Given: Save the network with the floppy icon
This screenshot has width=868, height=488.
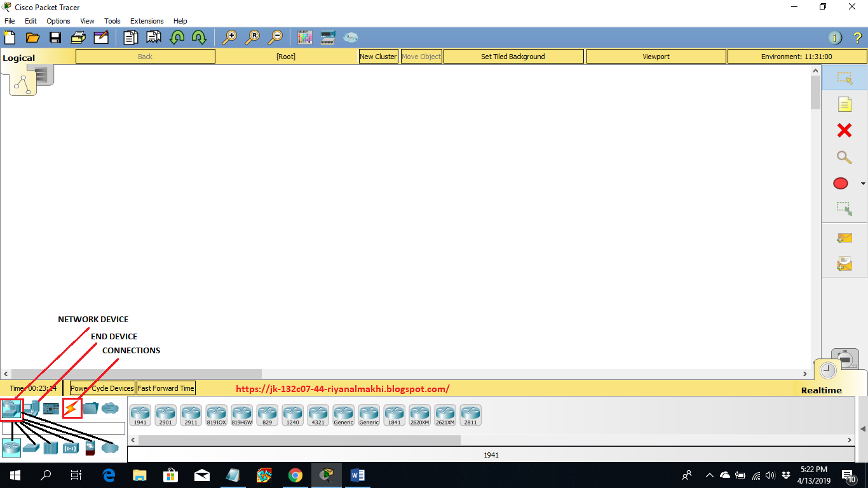Looking at the screenshot, I should [x=55, y=37].
